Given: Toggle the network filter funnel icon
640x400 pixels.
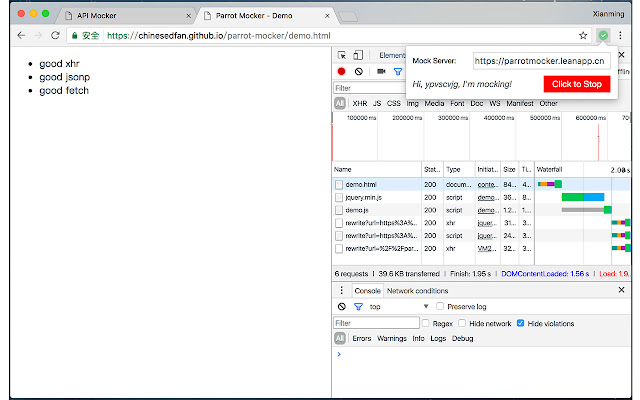Looking at the screenshot, I should tap(398, 72).
